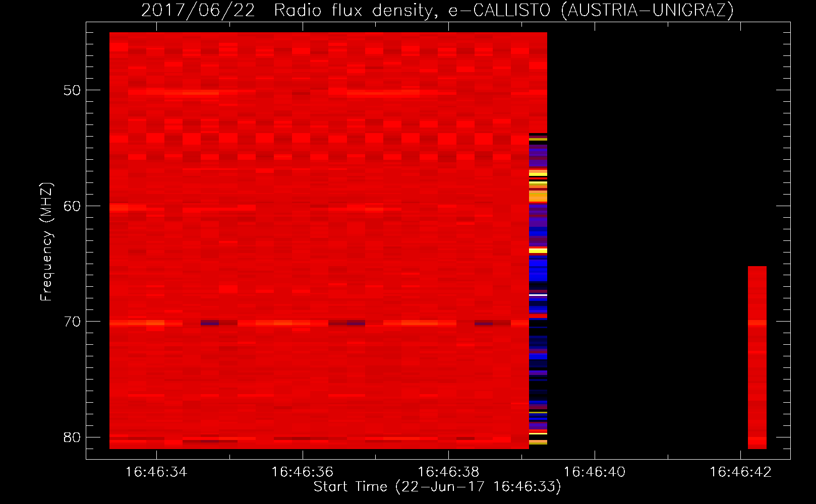
Task: Click the '16:46:38' time tick label
Action: (x=448, y=472)
